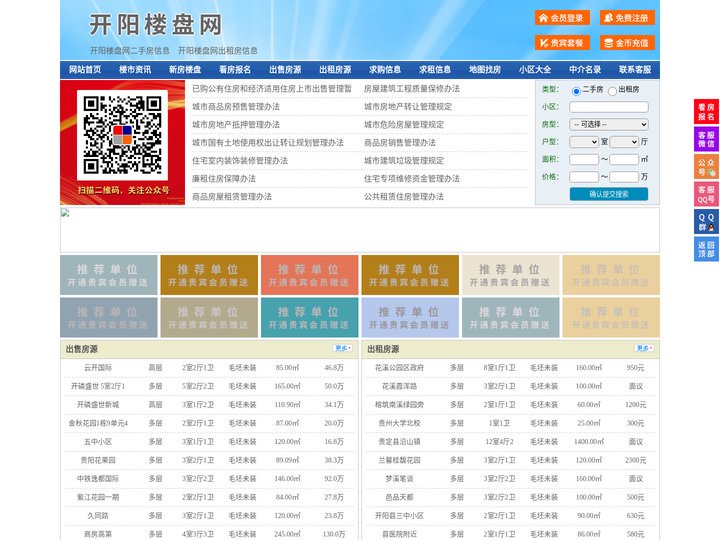Open the 商品房屋租赁管理办法 link
This screenshot has height=540, width=720.
232,197
